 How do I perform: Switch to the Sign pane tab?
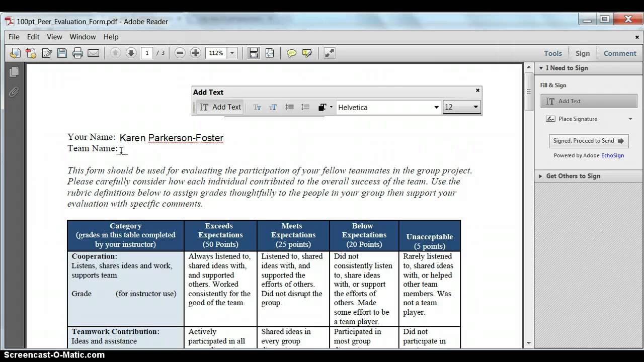[583, 53]
